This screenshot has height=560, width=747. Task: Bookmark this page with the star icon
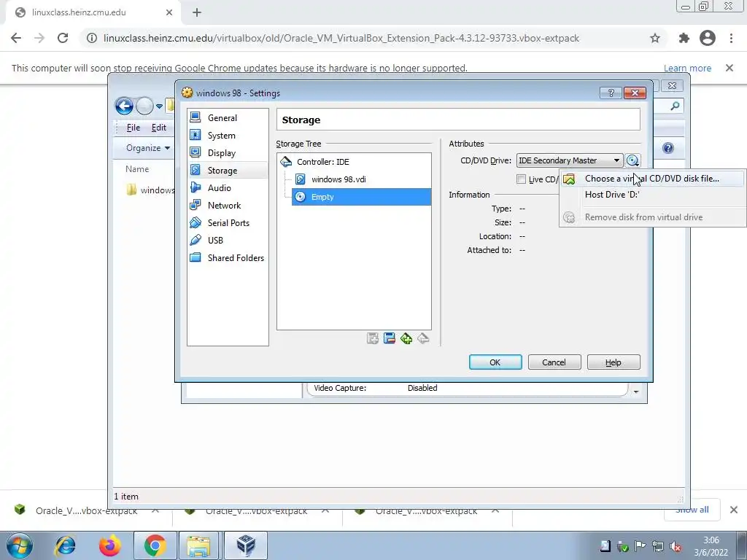[x=655, y=38]
